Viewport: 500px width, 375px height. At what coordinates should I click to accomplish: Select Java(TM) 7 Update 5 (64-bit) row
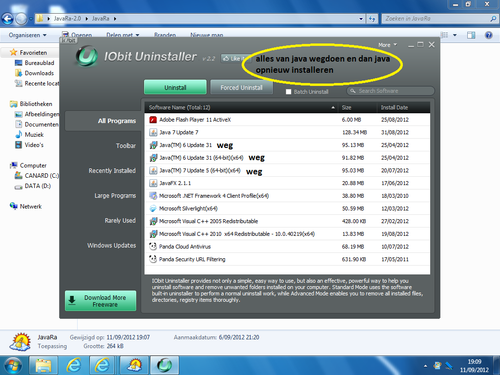[x=287, y=170]
